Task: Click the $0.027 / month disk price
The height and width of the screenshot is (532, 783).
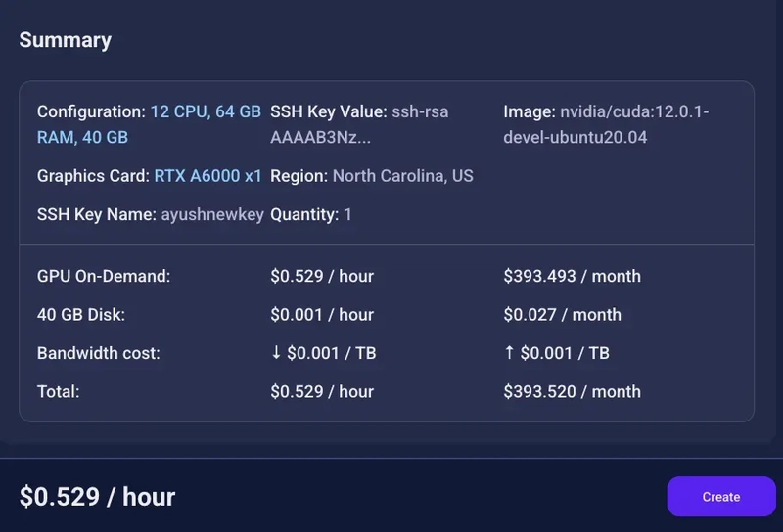Action: click(562, 315)
